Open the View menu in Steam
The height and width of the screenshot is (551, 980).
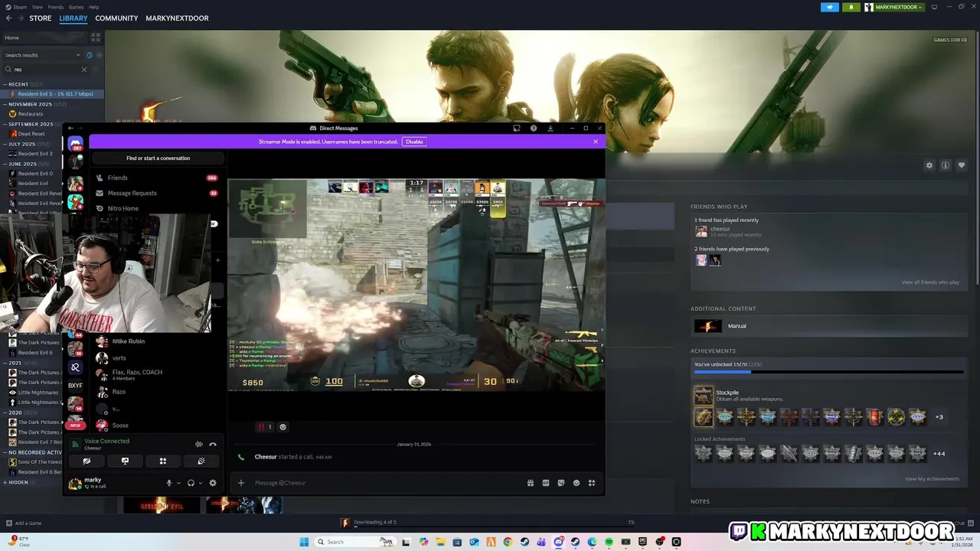tap(38, 7)
